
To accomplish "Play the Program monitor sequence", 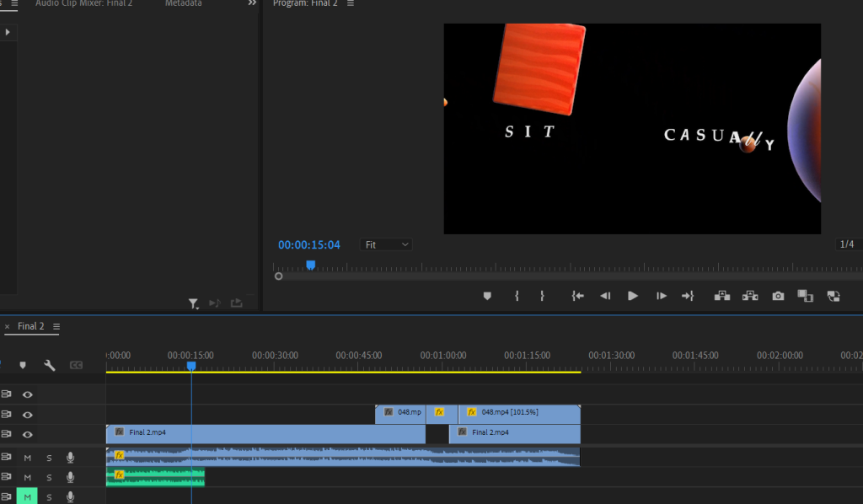I will pyautogui.click(x=633, y=296).
